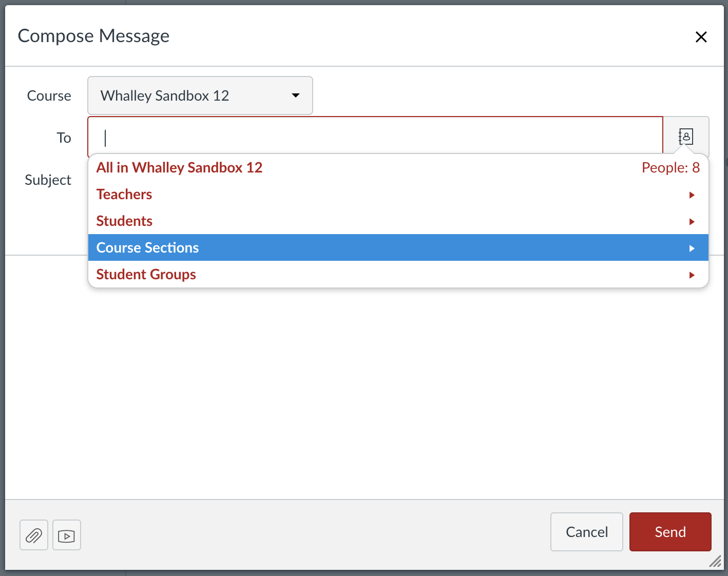
Task: Click the Subject field label
Action: coord(48,180)
